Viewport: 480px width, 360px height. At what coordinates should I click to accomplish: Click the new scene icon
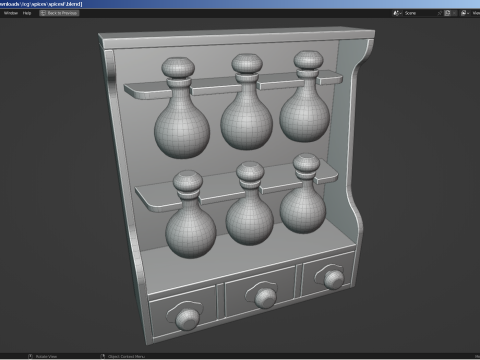[x=447, y=13]
